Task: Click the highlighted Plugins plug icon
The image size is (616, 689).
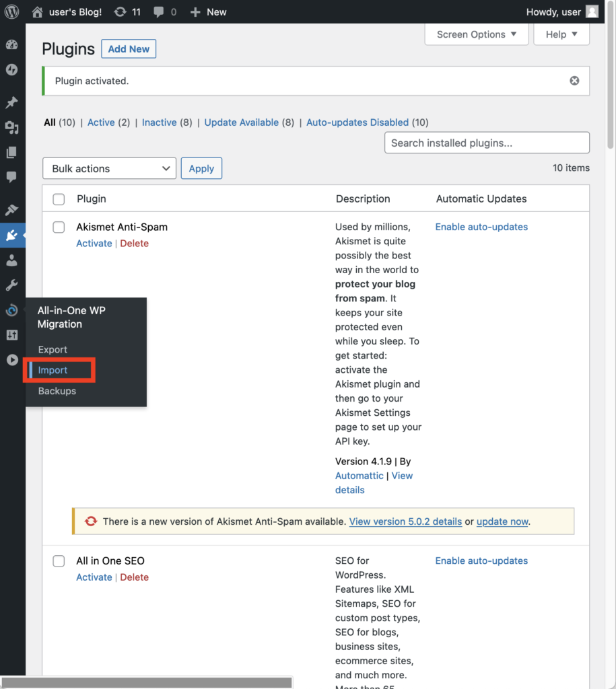Action: tap(12, 235)
